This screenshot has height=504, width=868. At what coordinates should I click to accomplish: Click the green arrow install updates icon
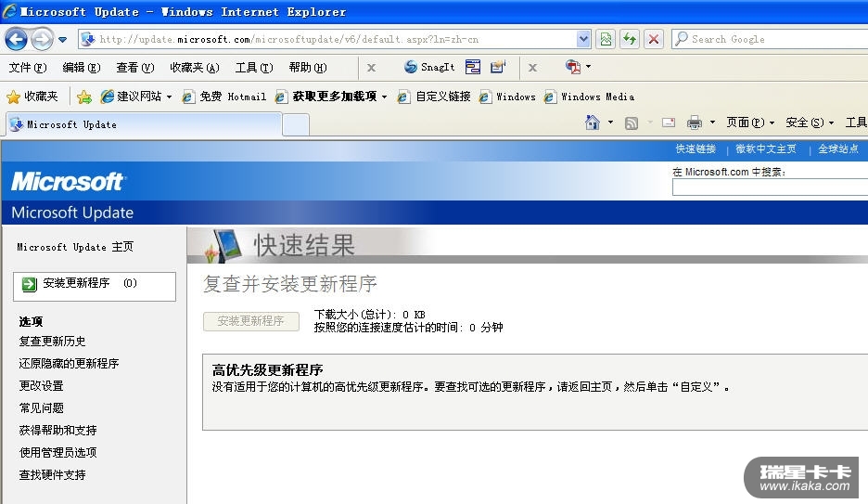(29, 284)
